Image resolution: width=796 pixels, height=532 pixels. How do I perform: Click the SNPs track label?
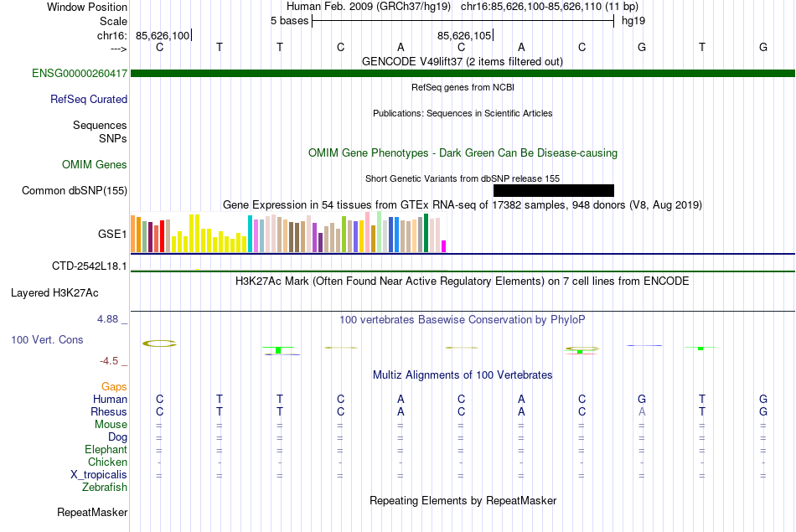pos(113,138)
